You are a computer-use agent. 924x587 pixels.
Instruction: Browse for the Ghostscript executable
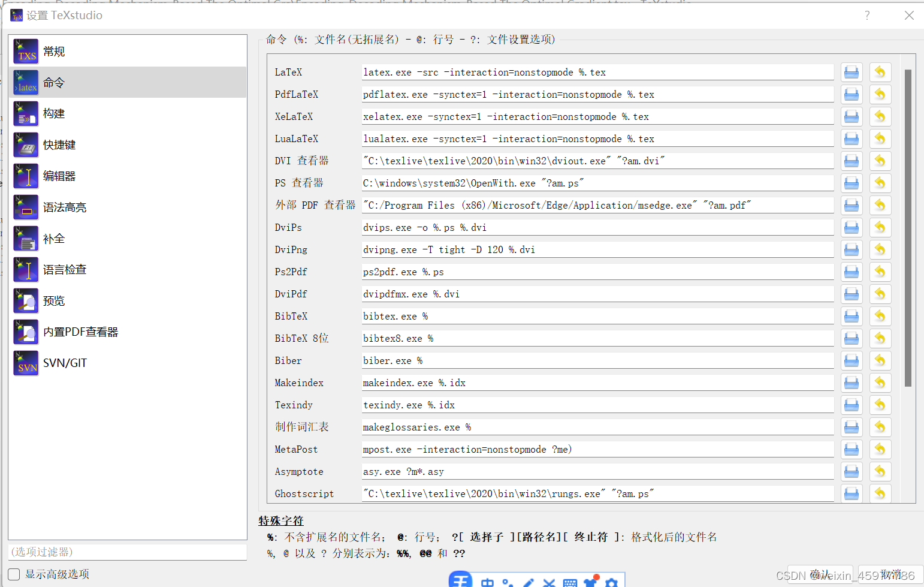pyautogui.click(x=851, y=493)
